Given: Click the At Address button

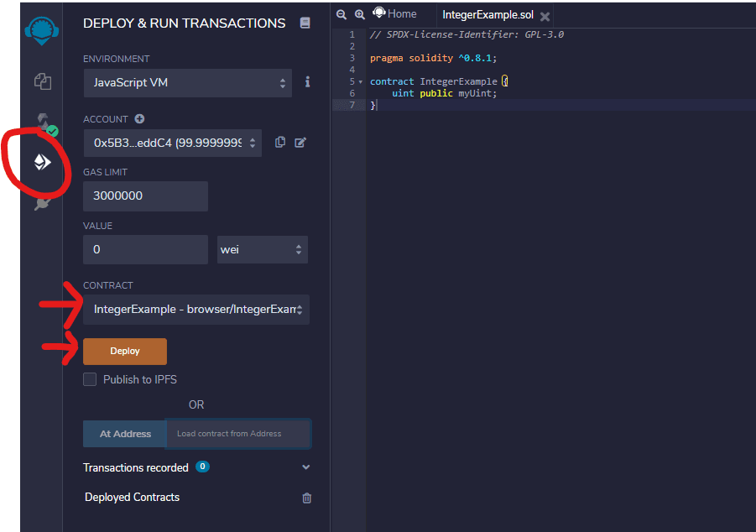Looking at the screenshot, I should pos(125,434).
